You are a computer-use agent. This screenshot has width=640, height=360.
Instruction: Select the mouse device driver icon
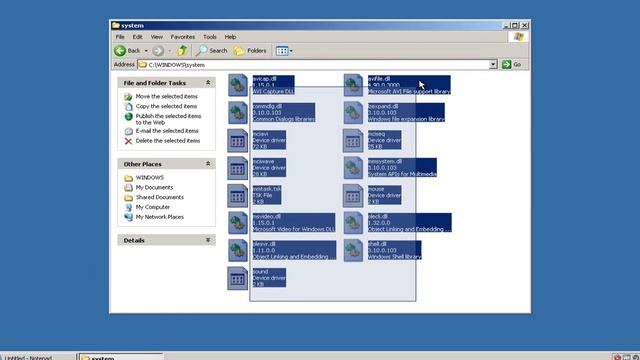pos(353,196)
